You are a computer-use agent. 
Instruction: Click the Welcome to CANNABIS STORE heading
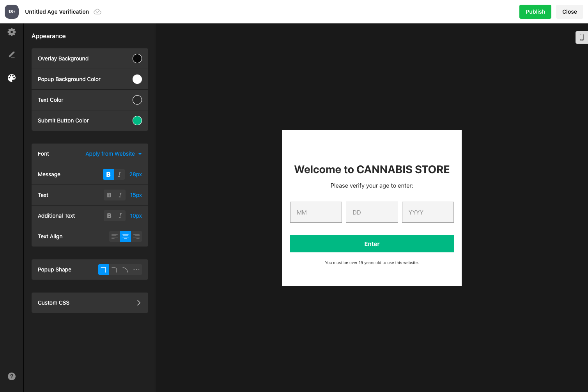tap(372, 169)
